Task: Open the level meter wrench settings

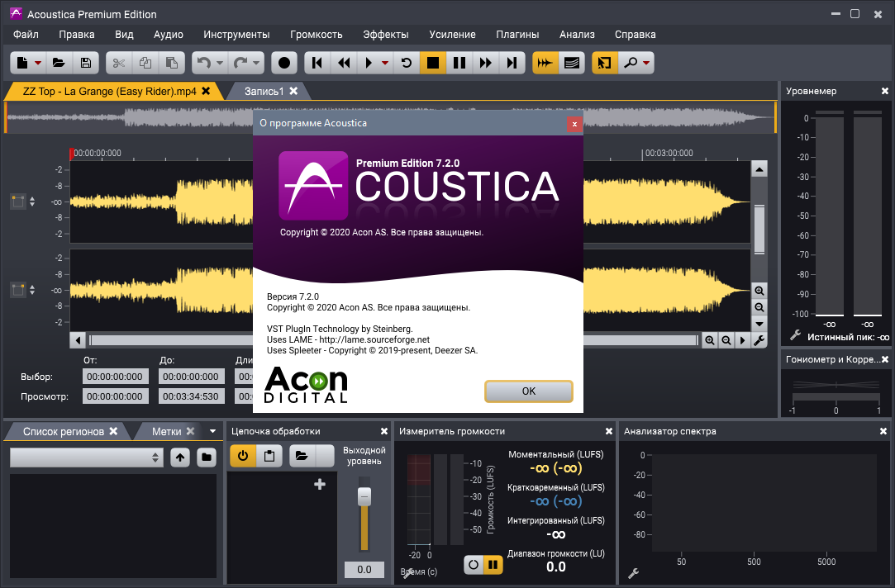Action: coord(795,336)
